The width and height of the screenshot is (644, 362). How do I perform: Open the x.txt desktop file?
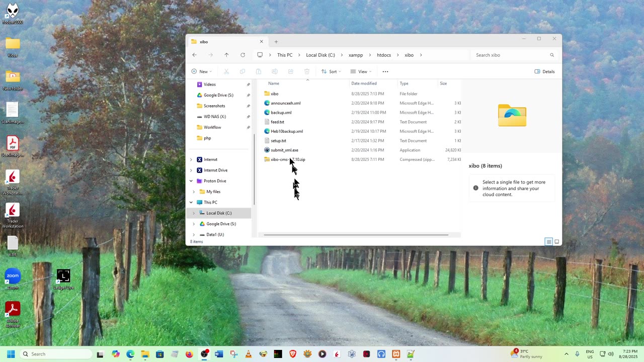(x=13, y=246)
